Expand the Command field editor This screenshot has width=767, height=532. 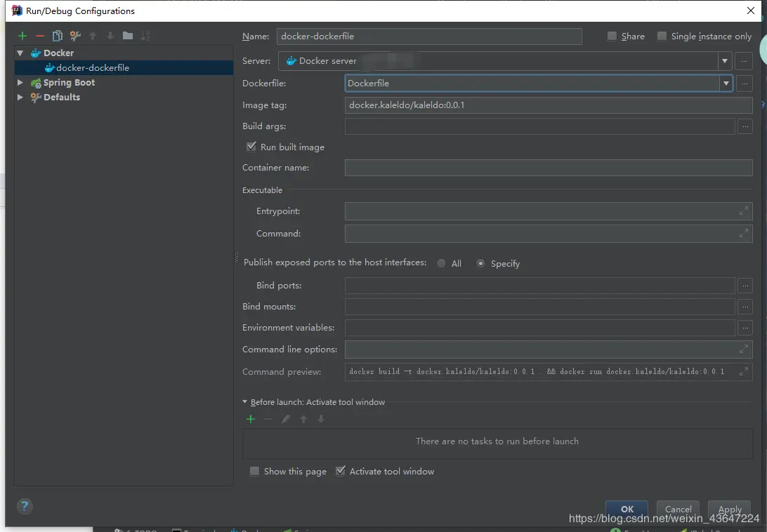click(743, 234)
